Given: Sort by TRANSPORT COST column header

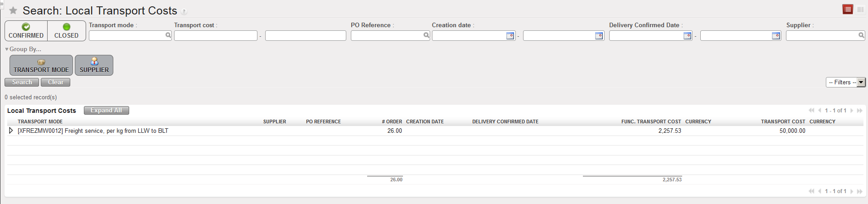Looking at the screenshot, I should coord(783,121).
